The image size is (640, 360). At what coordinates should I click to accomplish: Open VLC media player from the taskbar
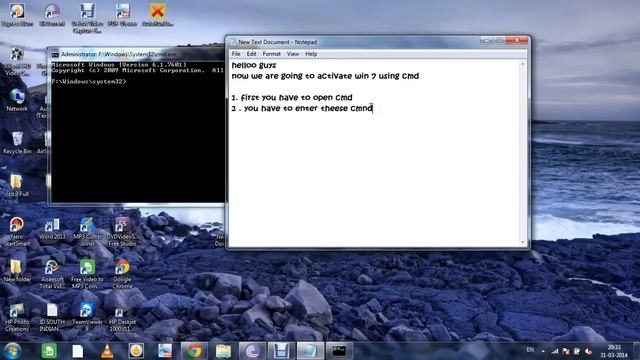[107, 351]
